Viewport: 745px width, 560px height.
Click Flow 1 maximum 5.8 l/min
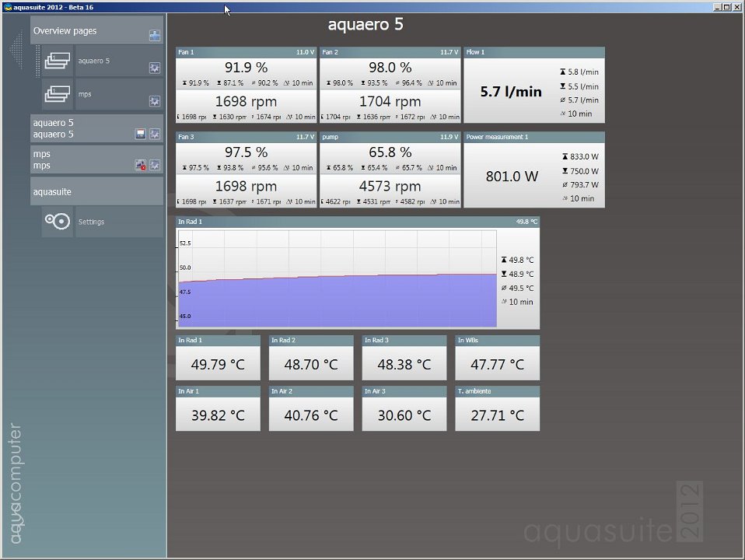pyautogui.click(x=579, y=72)
